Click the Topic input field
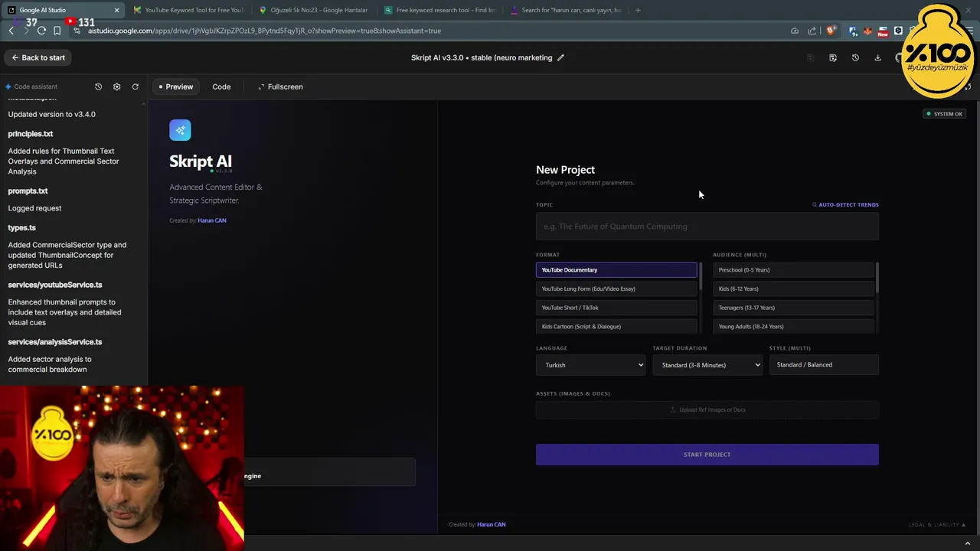 (x=707, y=227)
